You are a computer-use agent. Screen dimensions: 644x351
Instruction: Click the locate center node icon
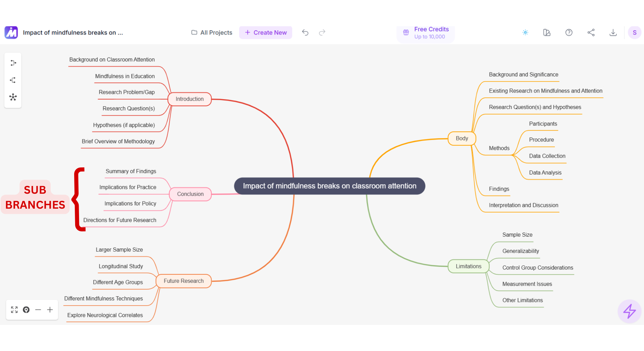pos(26,310)
